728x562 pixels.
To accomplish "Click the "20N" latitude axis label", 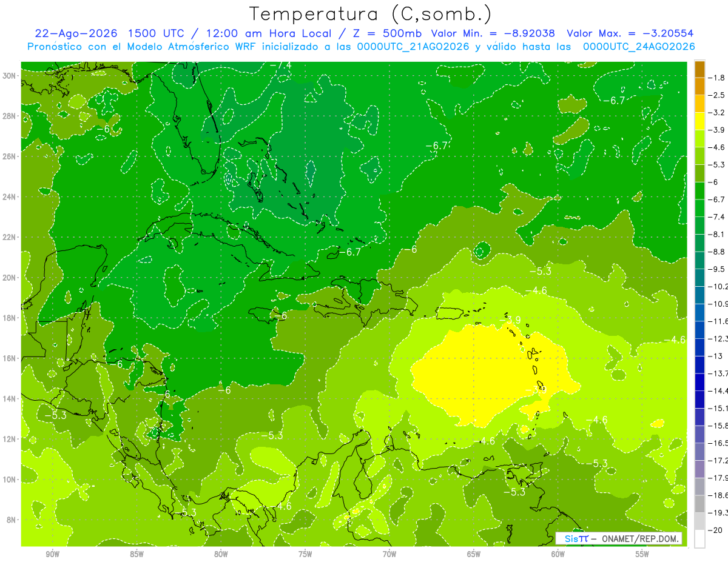I will click(x=10, y=277).
